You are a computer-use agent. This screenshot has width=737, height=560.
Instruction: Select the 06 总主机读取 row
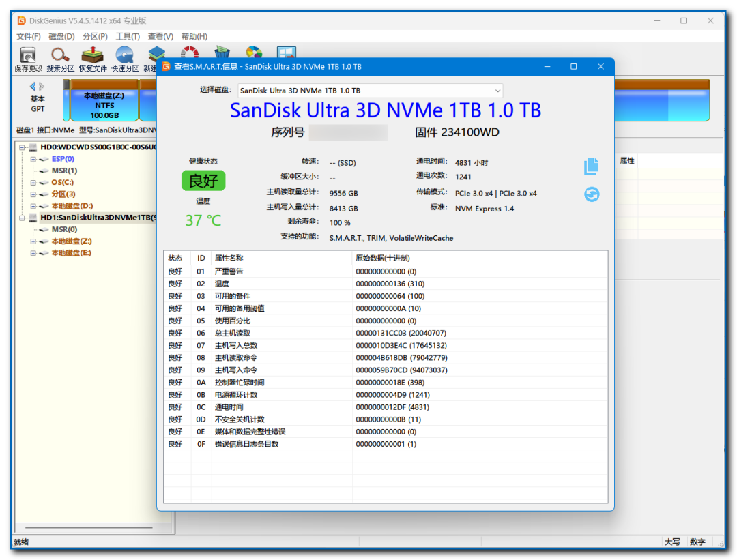pos(386,333)
